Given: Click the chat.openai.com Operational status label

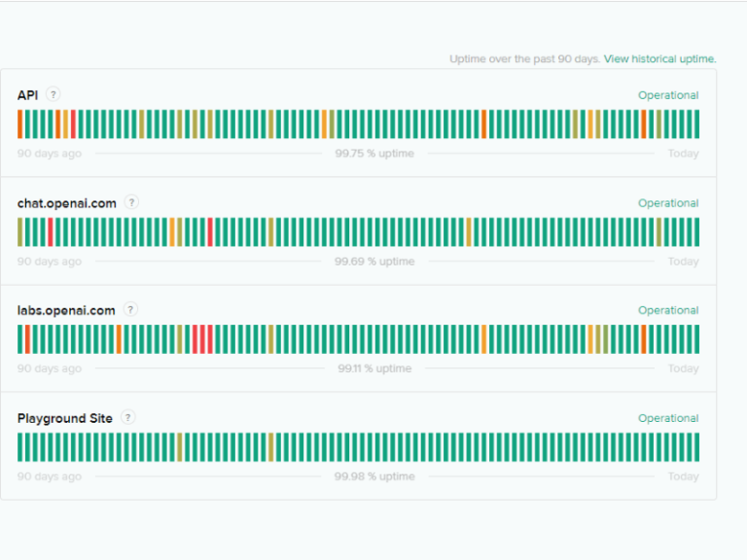Looking at the screenshot, I should coord(668,203).
